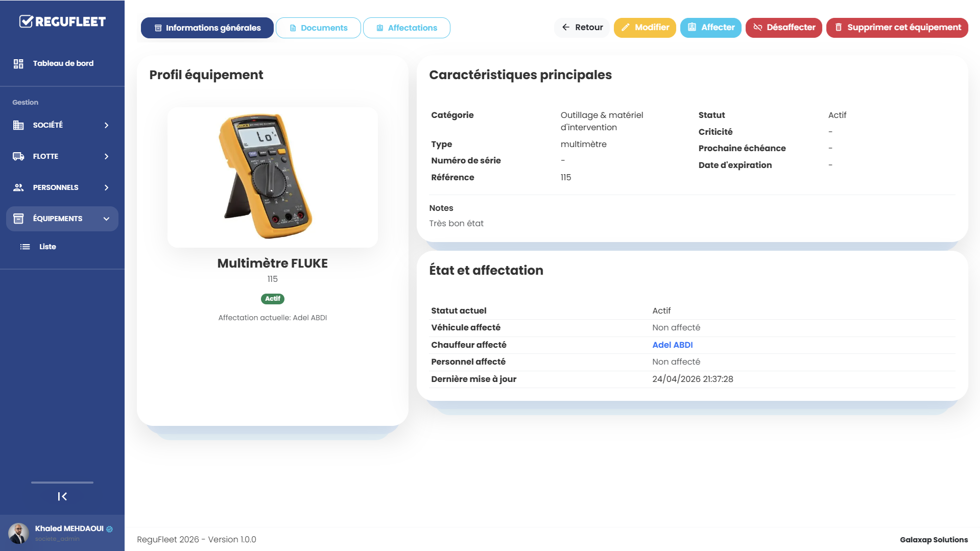Click the ReguFleet logo
980x551 pixels.
tap(62, 21)
